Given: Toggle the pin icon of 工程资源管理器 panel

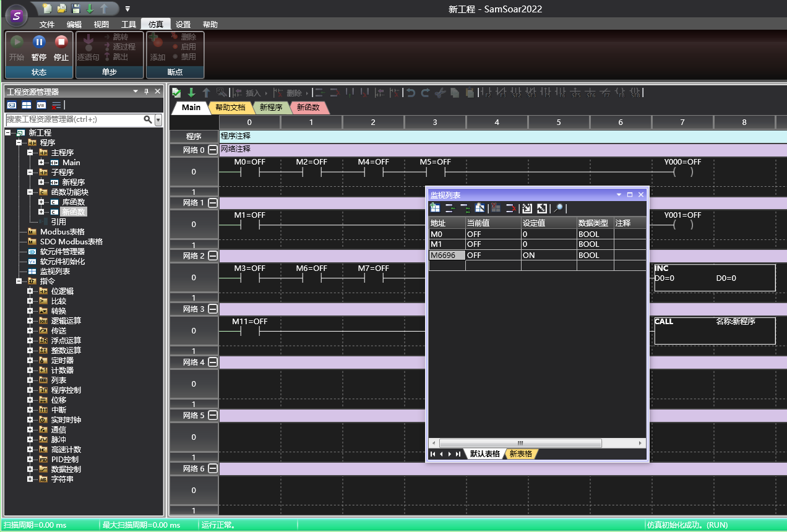Looking at the screenshot, I should (147, 92).
